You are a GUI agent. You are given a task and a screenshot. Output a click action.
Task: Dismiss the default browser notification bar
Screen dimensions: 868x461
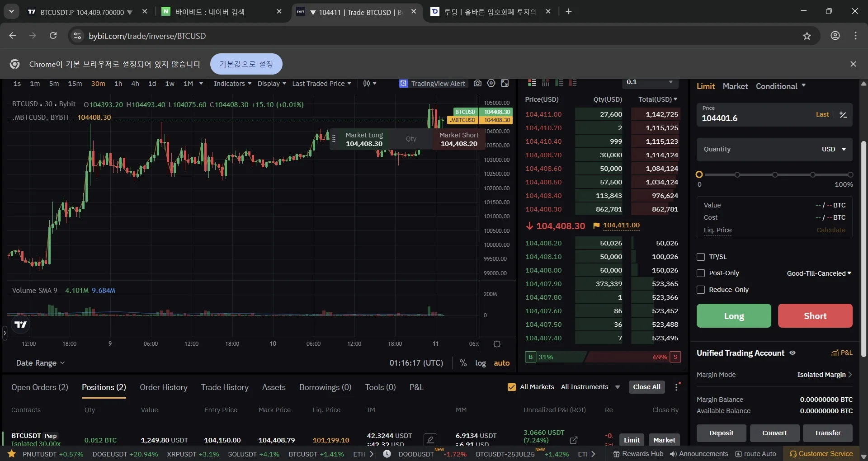click(x=853, y=64)
